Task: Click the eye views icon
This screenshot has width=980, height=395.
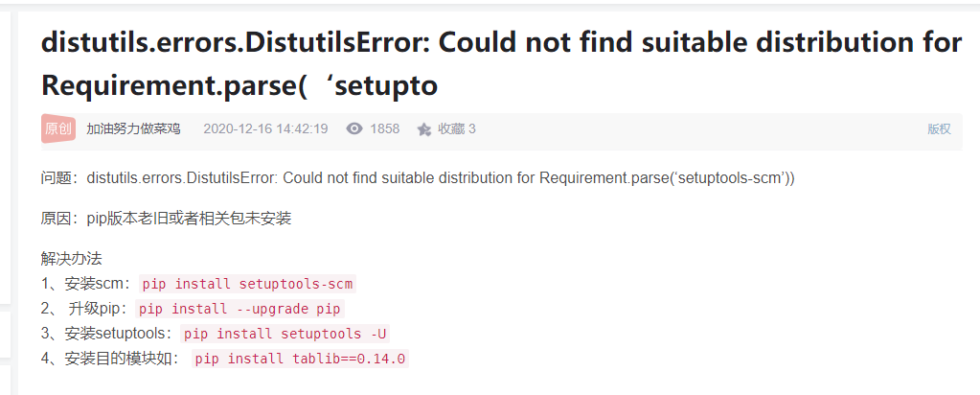Action: (354, 129)
